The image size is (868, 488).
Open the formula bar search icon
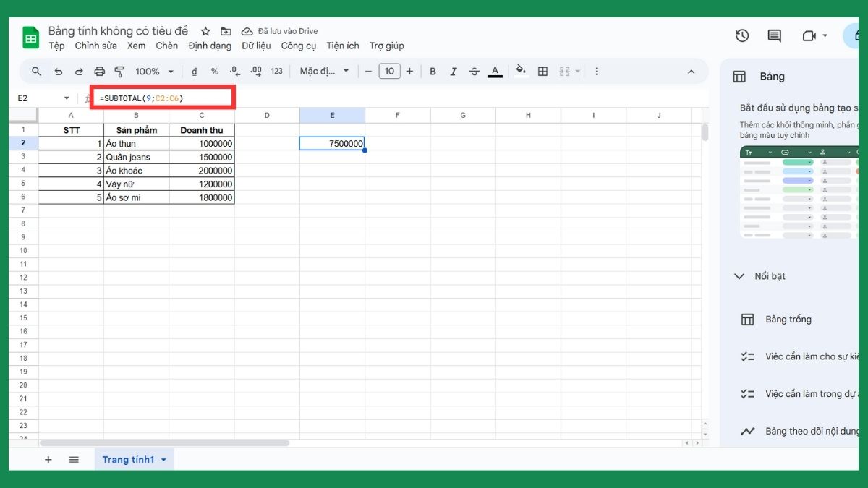tap(36, 71)
